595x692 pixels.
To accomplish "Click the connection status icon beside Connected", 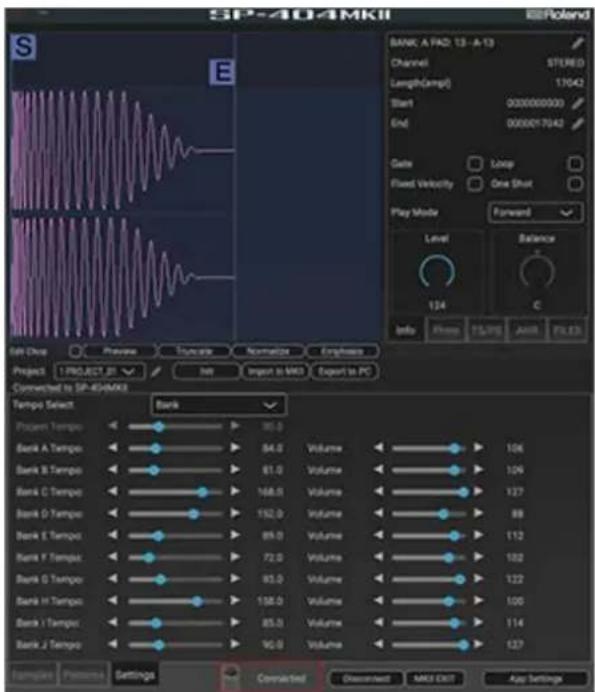I will (x=232, y=676).
